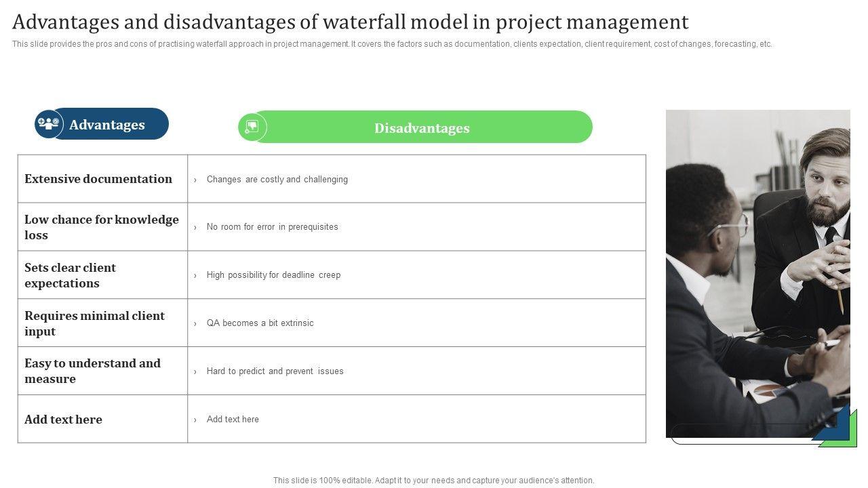This screenshot has width=868, height=488.
Task: Click the people group icon beside Advantages
Action: point(49,124)
